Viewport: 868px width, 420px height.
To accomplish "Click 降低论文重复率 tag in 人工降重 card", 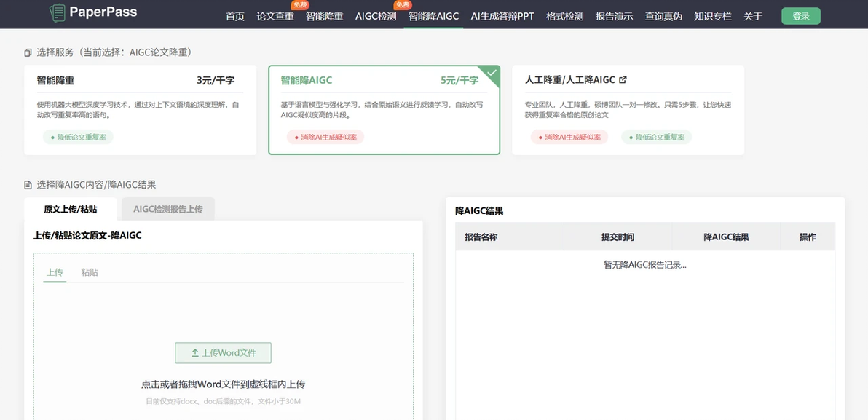I will coord(657,137).
